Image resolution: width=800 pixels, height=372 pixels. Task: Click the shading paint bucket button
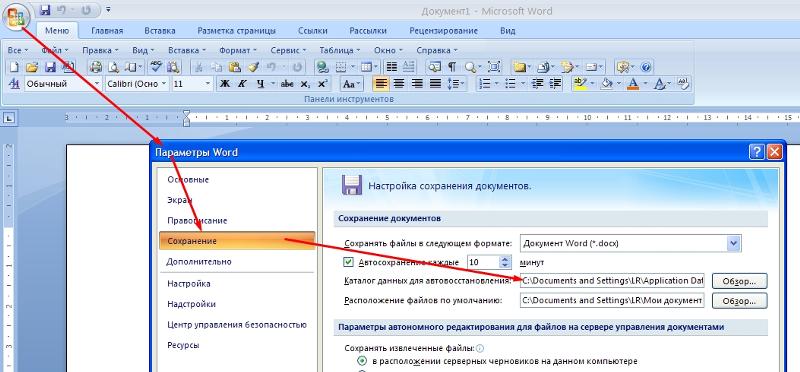(606, 84)
